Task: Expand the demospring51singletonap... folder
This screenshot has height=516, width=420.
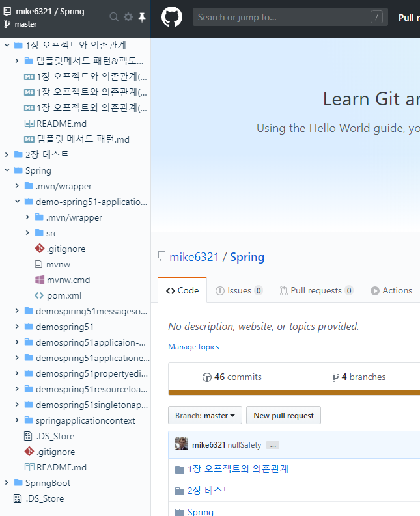Action: tap(17, 405)
